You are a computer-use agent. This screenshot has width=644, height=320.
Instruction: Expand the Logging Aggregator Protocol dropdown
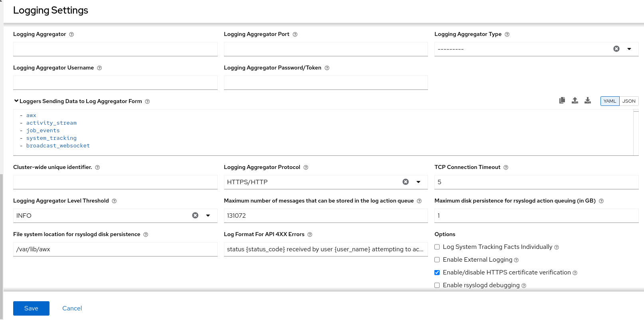tap(418, 182)
